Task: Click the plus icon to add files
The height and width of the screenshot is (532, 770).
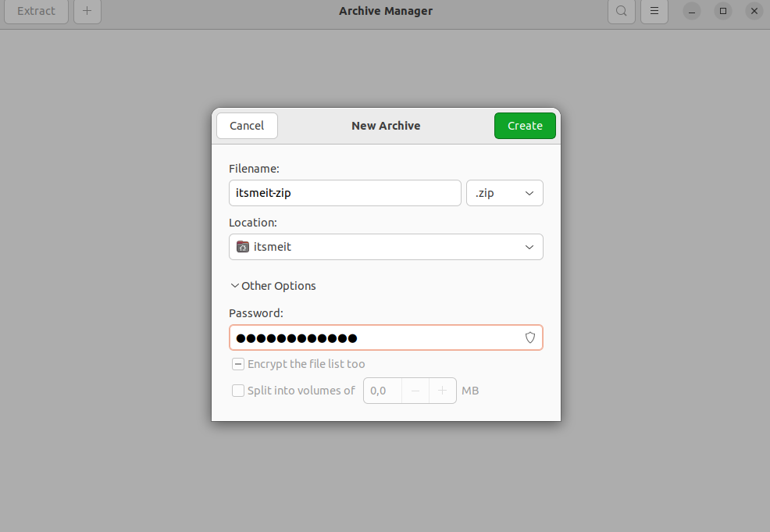Action: (87, 11)
